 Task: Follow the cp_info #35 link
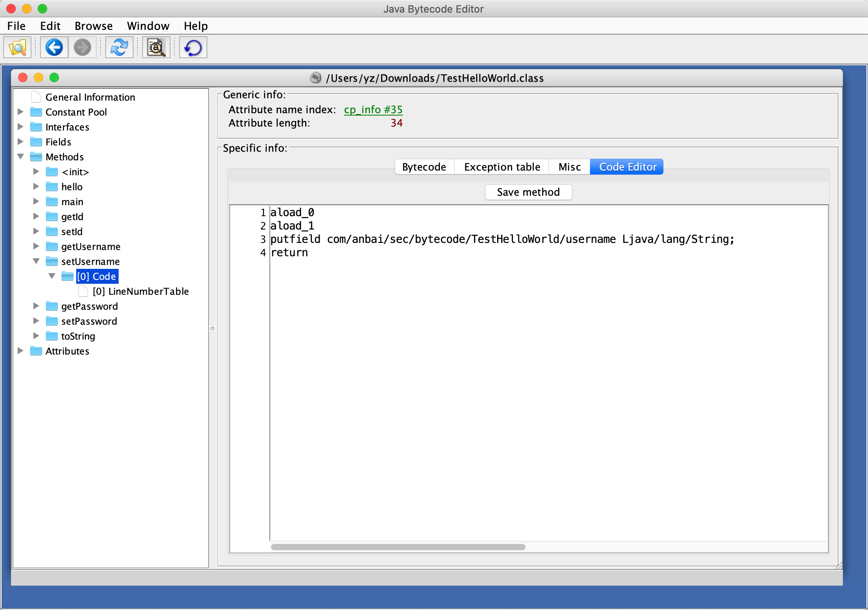click(373, 110)
